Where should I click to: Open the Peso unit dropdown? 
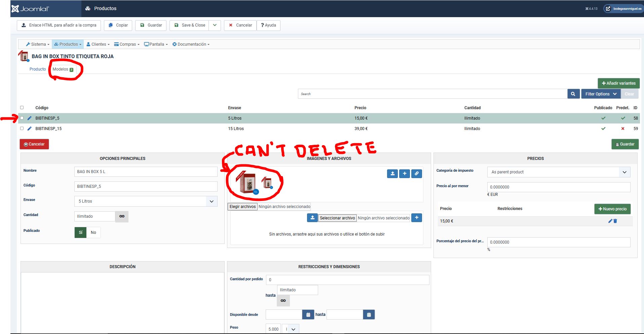(290, 329)
